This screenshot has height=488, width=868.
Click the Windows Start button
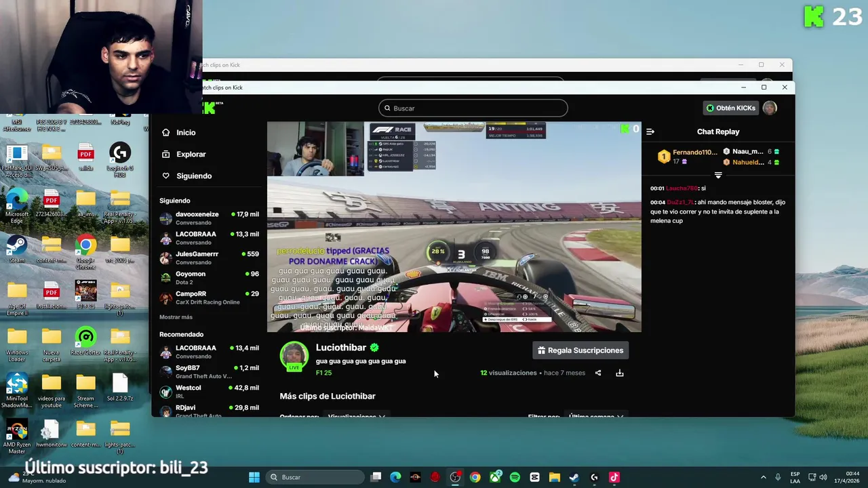(x=254, y=477)
